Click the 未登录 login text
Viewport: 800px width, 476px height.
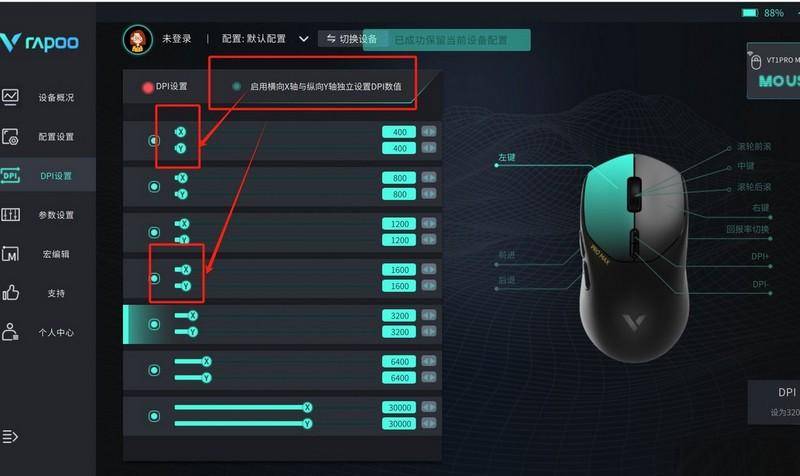tap(177, 39)
